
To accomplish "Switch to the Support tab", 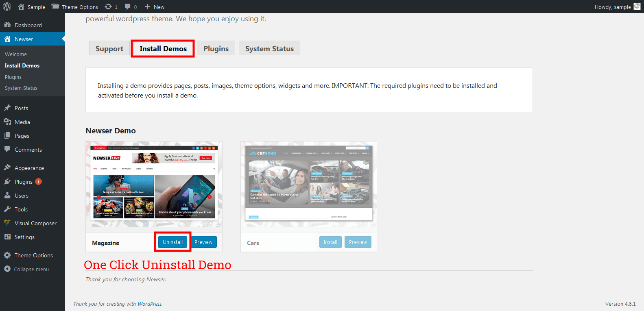I will pyautogui.click(x=109, y=48).
